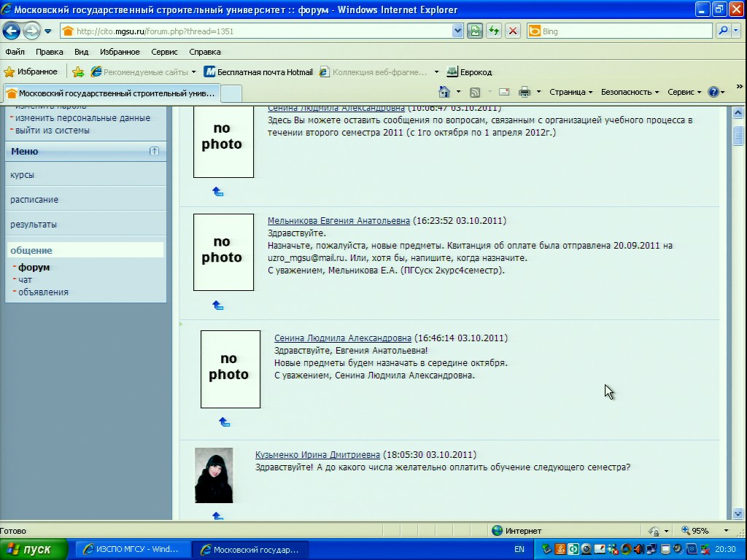Click the Интернет security zone indicator

coord(517,531)
